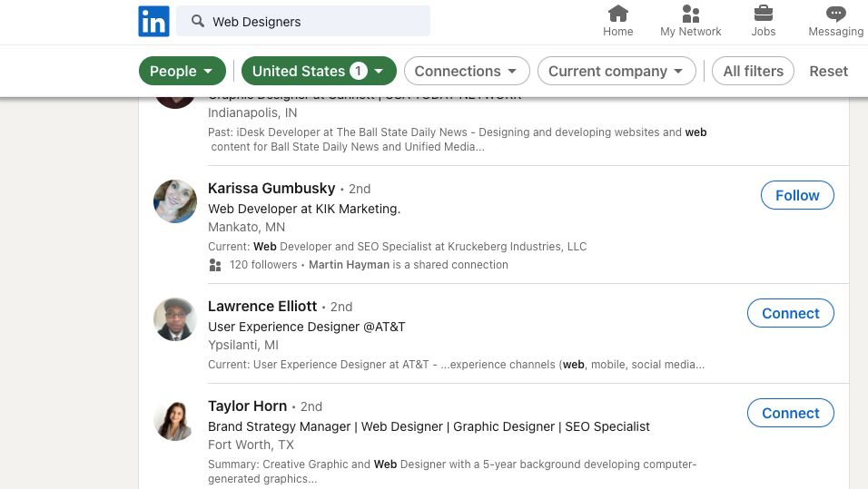
Task: Open the Home icon in navigation
Action: pyautogui.click(x=617, y=14)
